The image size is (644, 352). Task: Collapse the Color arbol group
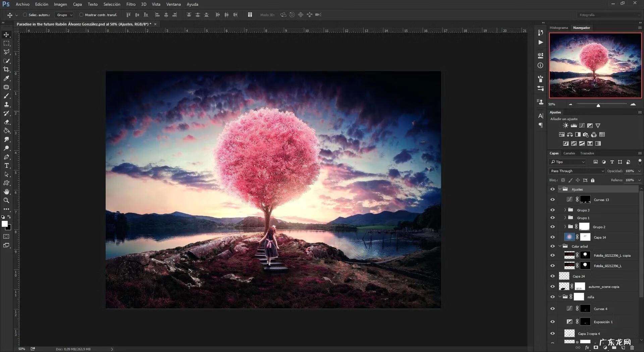[560, 246]
